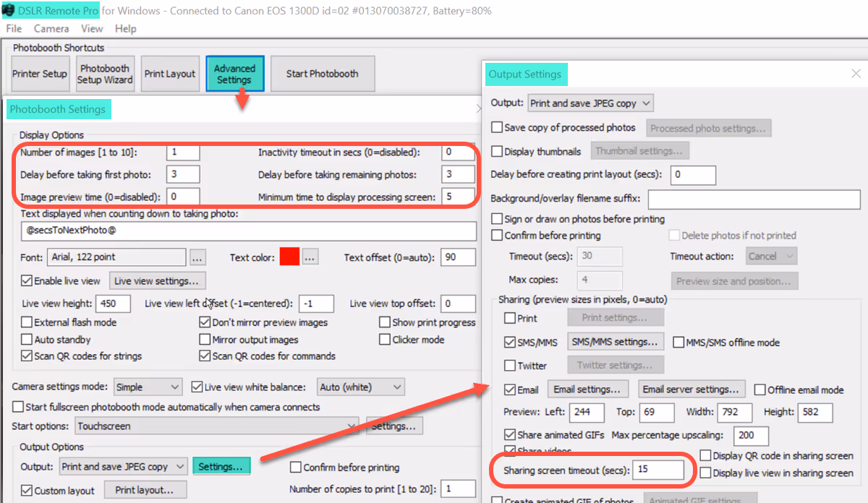Open Email settings
868x503 pixels.
pyautogui.click(x=587, y=389)
